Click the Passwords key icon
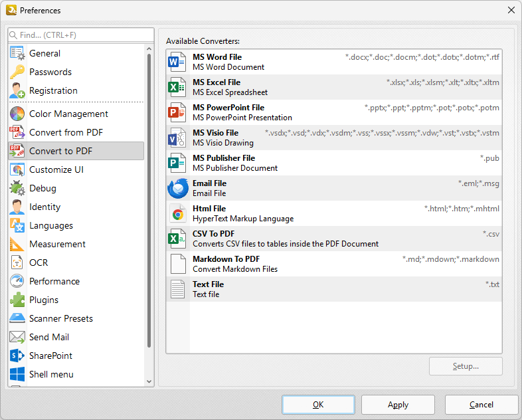 pyautogui.click(x=17, y=72)
